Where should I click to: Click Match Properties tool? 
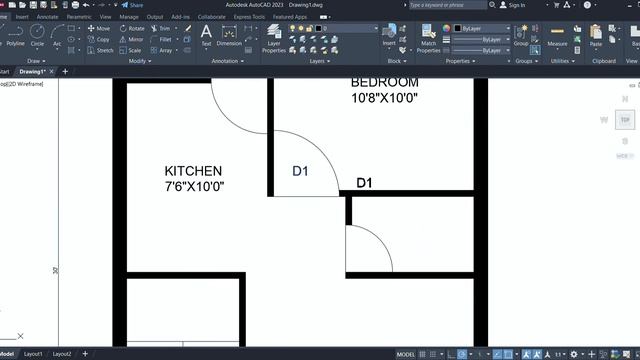[x=428, y=39]
